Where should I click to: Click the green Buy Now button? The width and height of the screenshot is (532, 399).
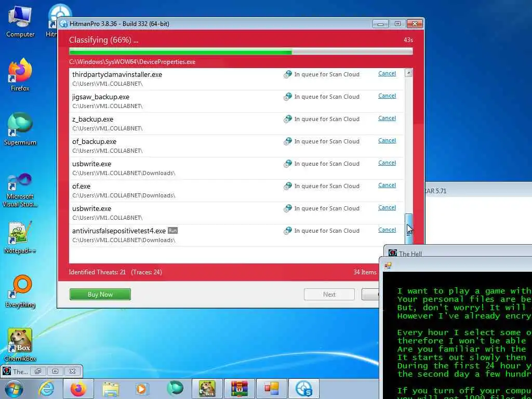coord(100,295)
